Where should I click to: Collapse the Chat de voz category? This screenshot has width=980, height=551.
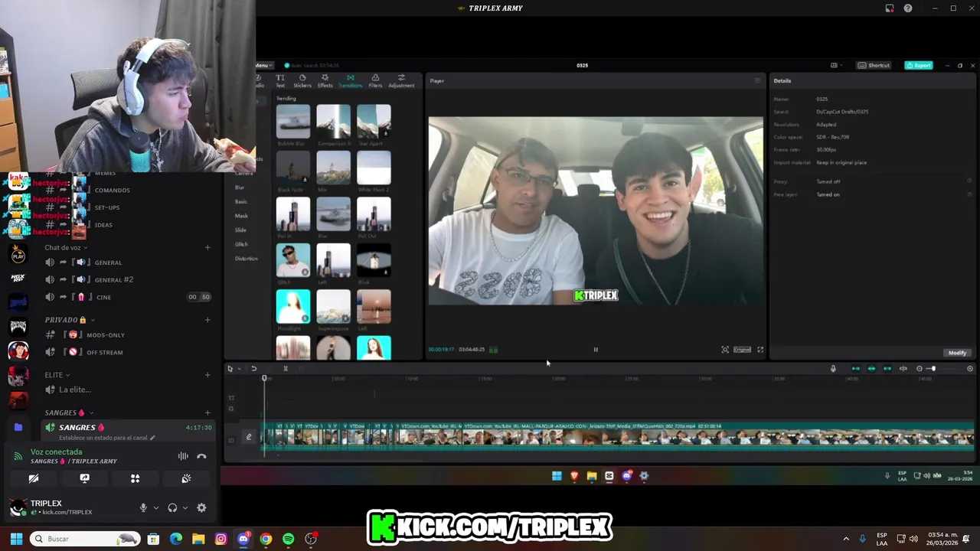coord(66,247)
